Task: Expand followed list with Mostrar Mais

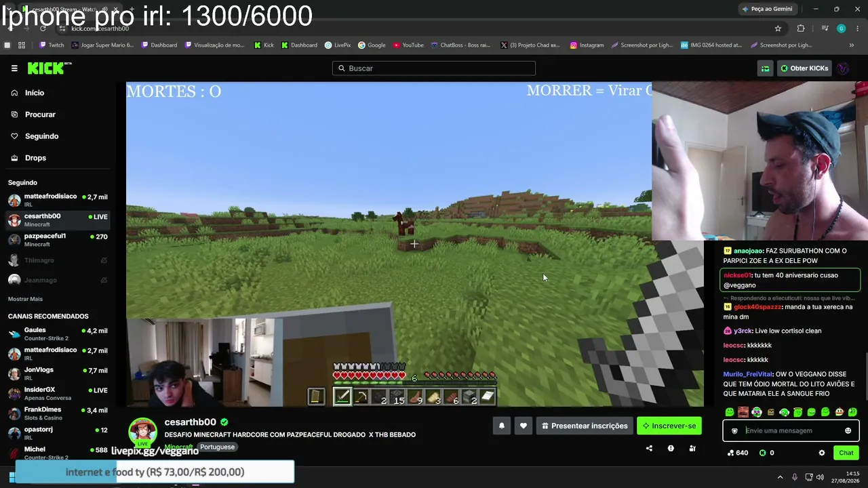Action: (25, 299)
